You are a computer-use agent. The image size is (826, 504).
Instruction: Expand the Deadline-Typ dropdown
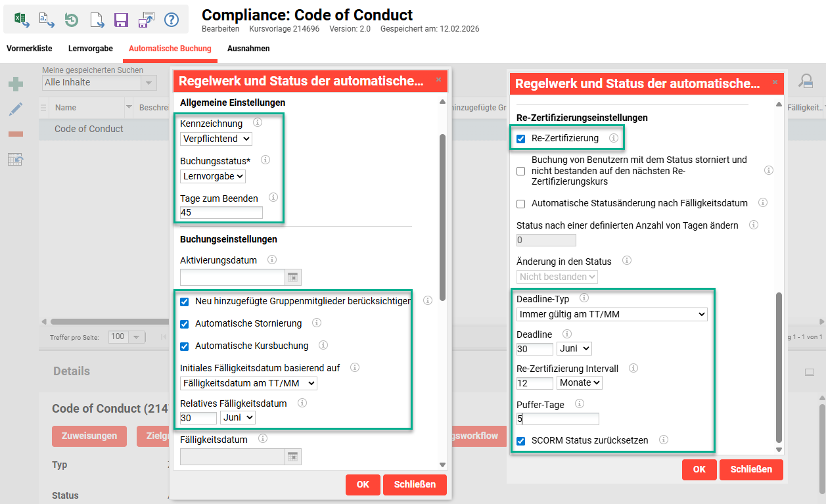pos(611,314)
